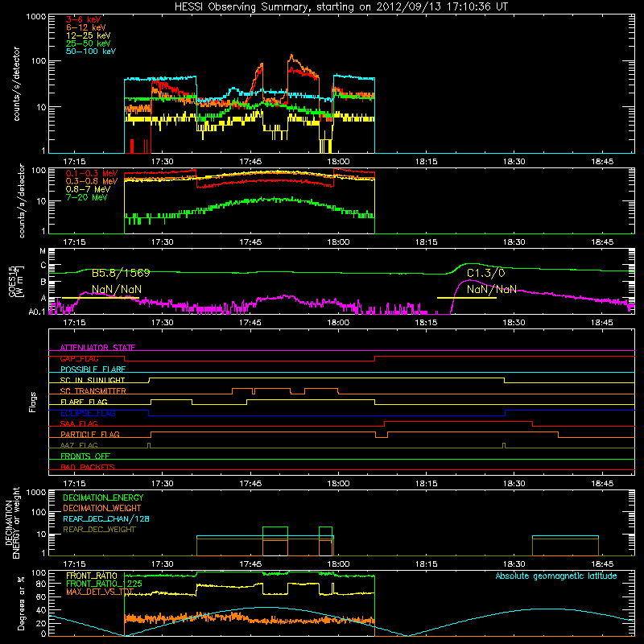Click the PARTICLE_FLAG label
This screenshot has height=644, width=644.
(90, 434)
